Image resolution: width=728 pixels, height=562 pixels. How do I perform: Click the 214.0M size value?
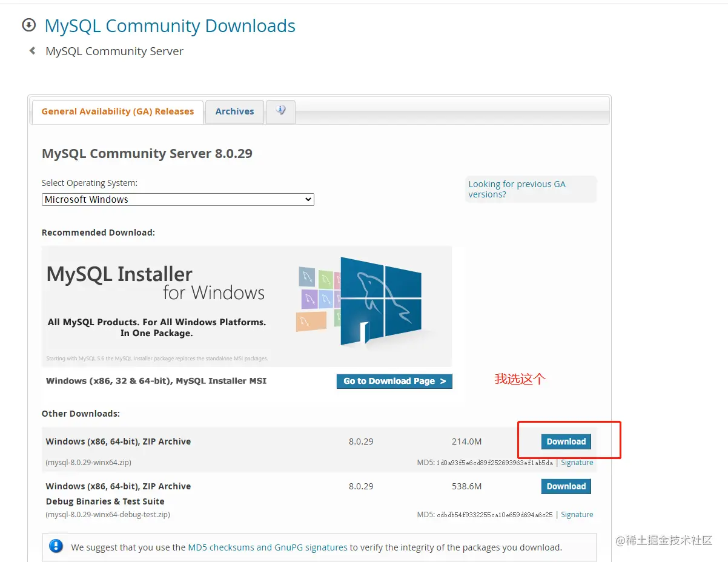pos(467,441)
